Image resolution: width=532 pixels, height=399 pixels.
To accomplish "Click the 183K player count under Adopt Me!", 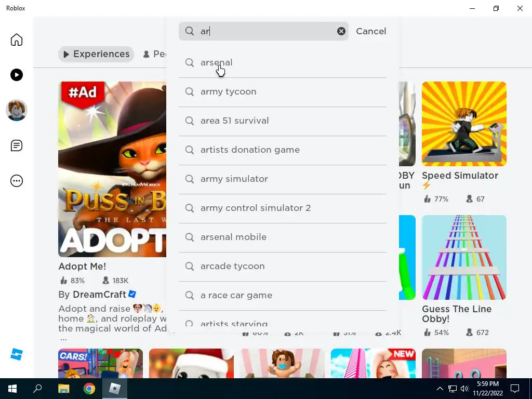I will tap(115, 281).
